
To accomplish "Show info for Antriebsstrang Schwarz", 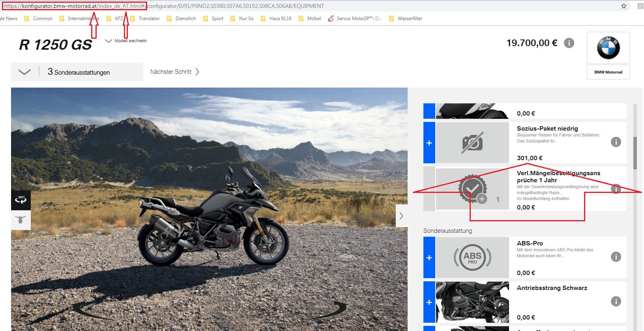I will (616, 301).
